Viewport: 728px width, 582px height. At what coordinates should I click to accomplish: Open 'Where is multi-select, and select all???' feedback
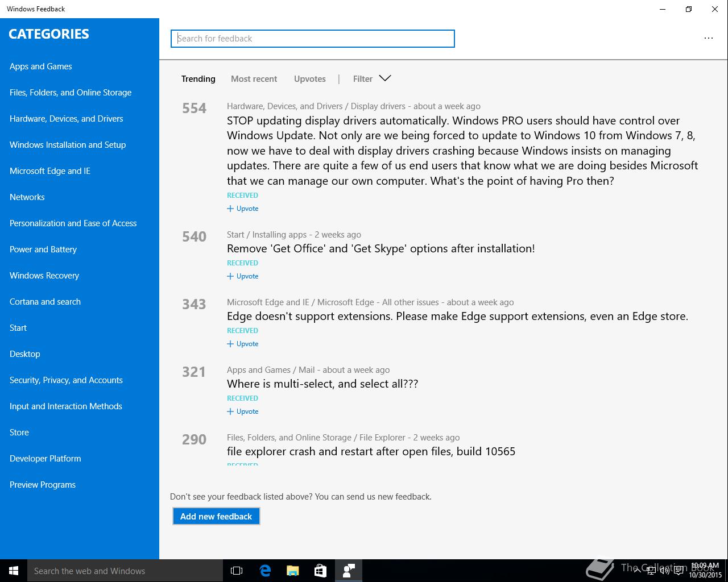click(x=322, y=384)
